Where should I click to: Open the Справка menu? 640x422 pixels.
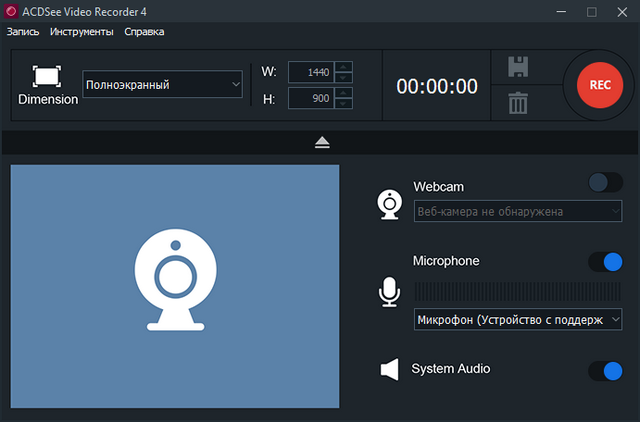coord(144,32)
